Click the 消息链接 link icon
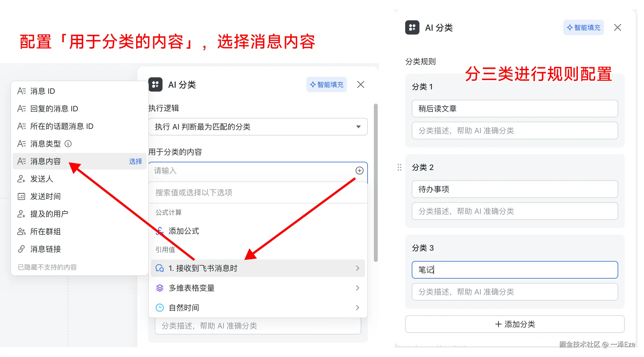 tap(21, 249)
